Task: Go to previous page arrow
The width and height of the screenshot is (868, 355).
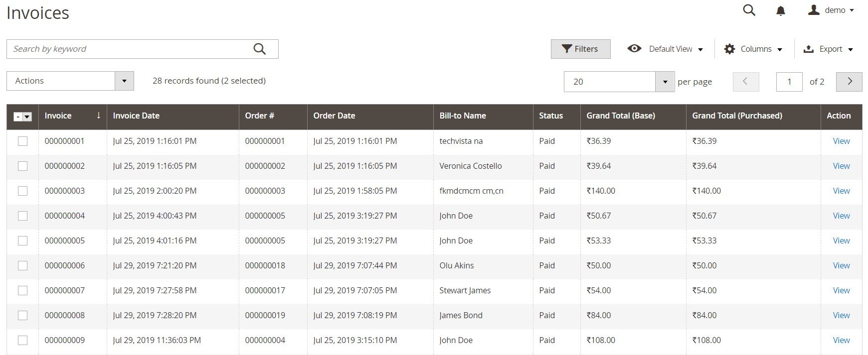Action: [746, 82]
